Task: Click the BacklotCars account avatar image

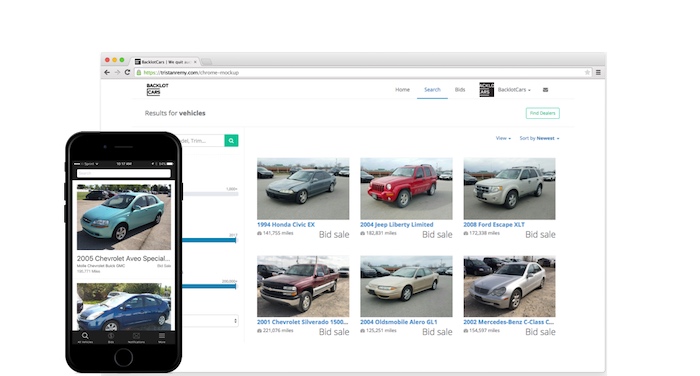Action: point(487,90)
